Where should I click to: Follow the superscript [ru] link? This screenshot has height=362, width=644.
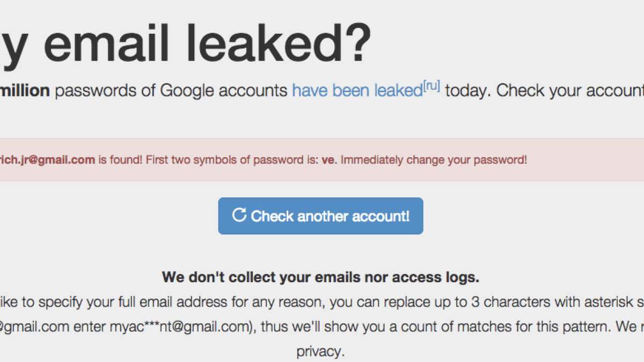pyautogui.click(x=431, y=86)
